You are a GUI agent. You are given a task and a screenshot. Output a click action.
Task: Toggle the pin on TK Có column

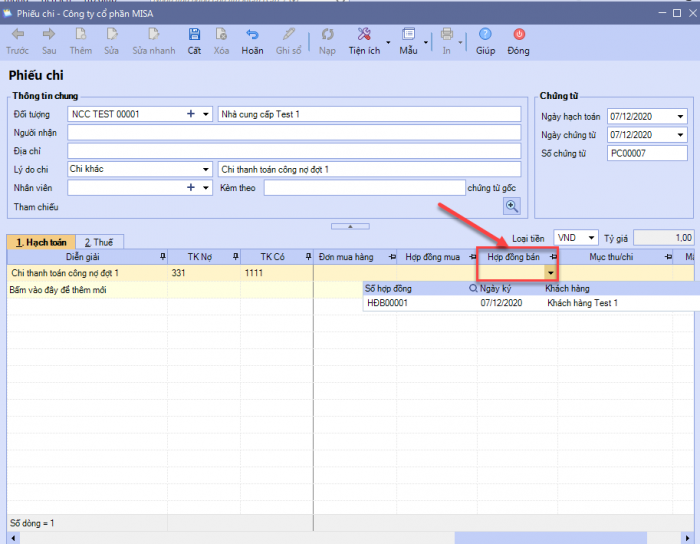[x=307, y=257]
